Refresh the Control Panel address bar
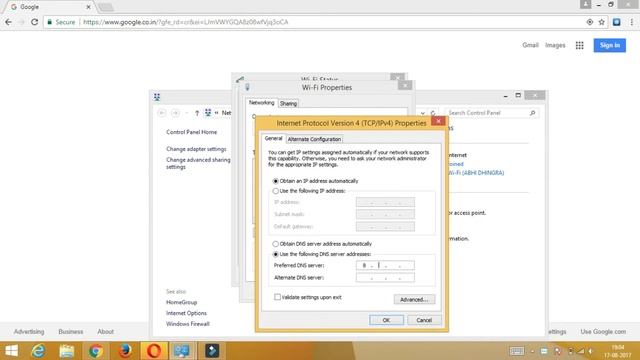Screen dimensions: 640x360 (x=433, y=113)
